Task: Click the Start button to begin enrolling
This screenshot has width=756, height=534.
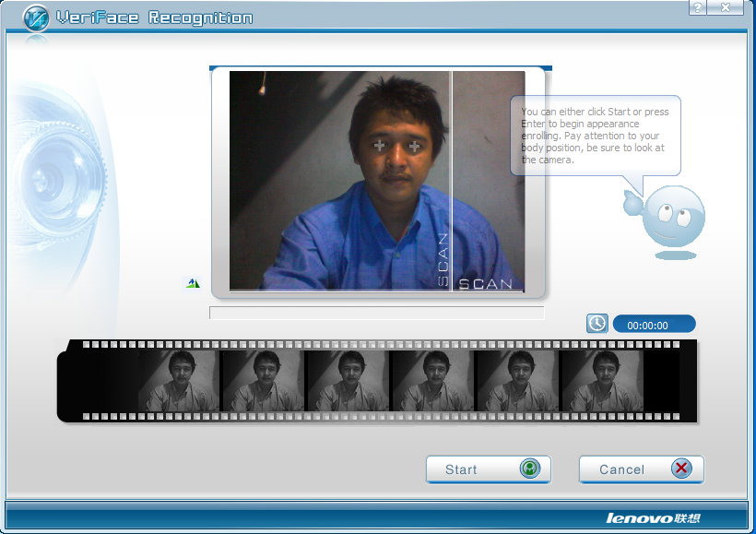Action: pyautogui.click(x=488, y=469)
